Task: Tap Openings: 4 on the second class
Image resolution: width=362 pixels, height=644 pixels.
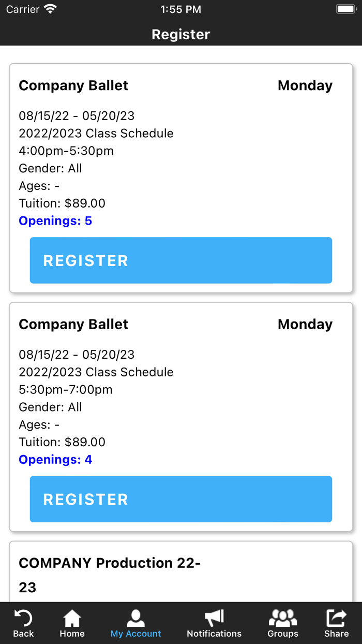Action: pyautogui.click(x=55, y=460)
